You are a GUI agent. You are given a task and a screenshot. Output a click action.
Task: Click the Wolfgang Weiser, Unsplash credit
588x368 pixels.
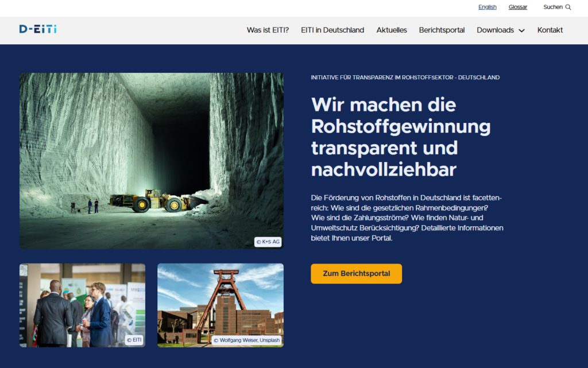pyautogui.click(x=247, y=340)
